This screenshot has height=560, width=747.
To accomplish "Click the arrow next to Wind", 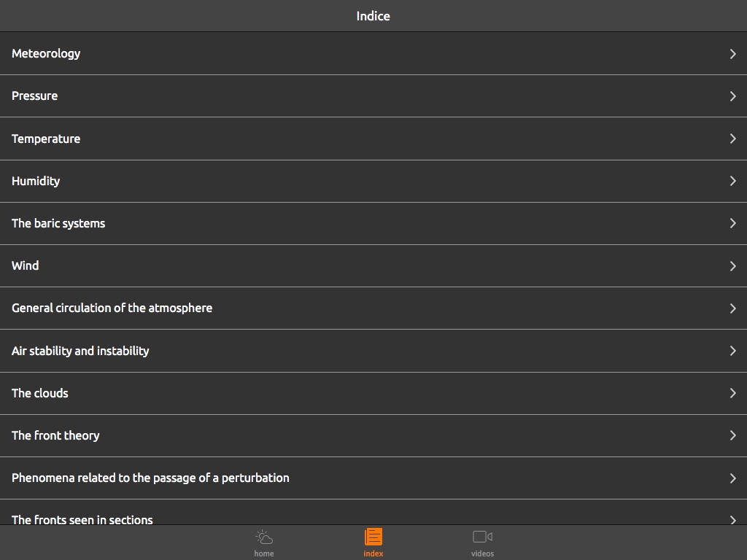I will tap(732, 266).
